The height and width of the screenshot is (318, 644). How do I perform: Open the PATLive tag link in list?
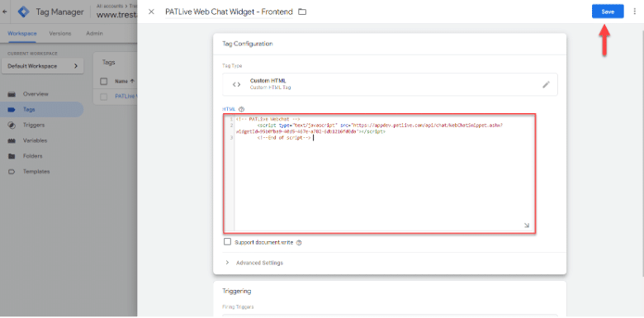(x=125, y=97)
